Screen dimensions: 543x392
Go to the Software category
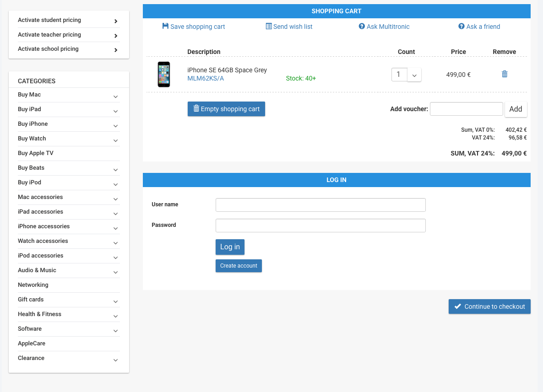[30, 329]
